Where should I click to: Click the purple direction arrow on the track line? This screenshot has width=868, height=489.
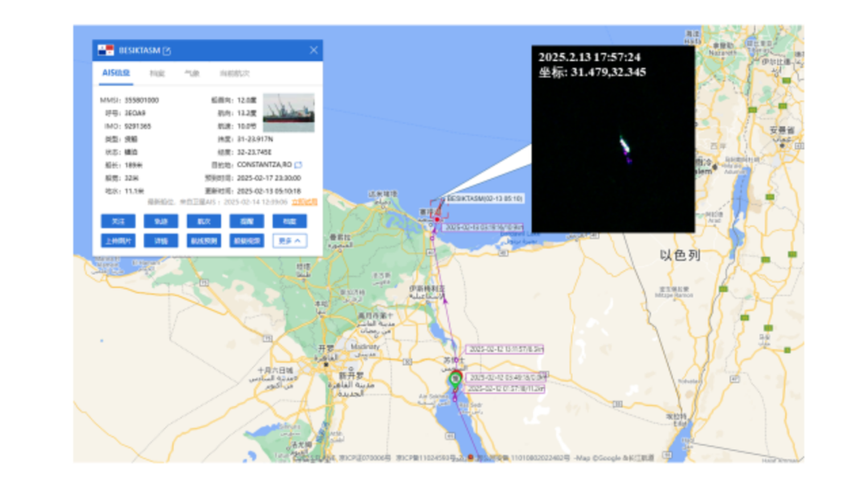pos(445,301)
